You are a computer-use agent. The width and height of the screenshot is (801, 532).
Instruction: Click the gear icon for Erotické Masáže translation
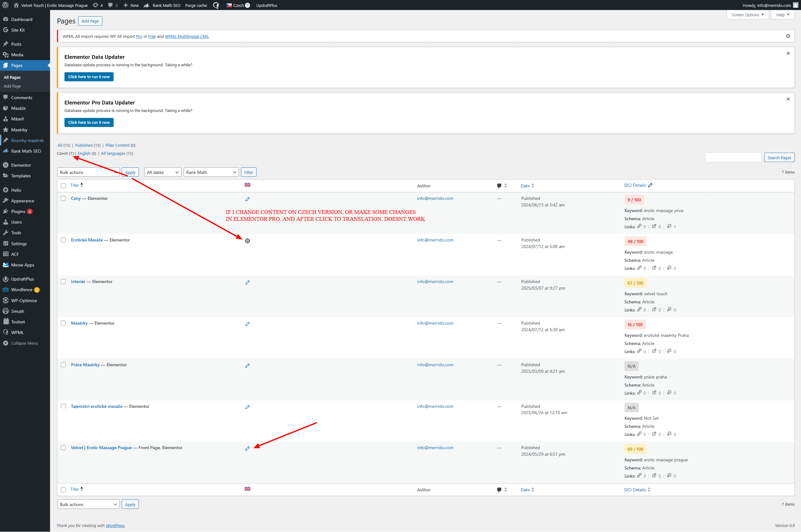point(247,241)
